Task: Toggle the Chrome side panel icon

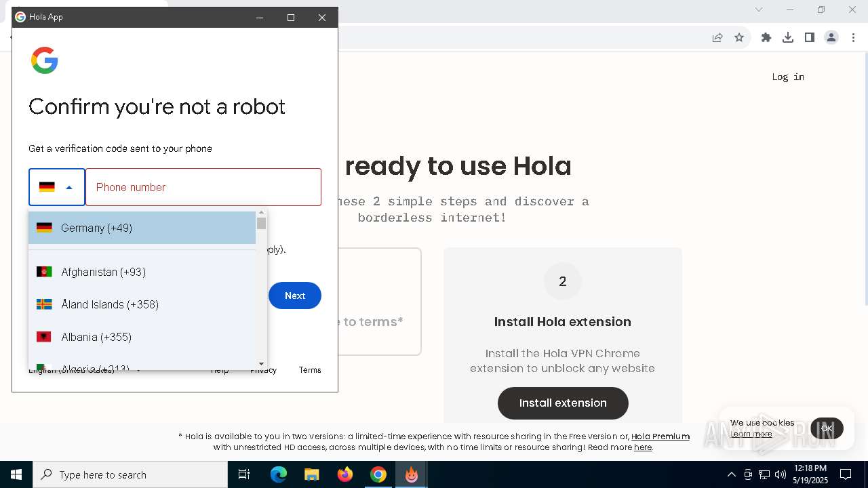Action: pos(810,38)
